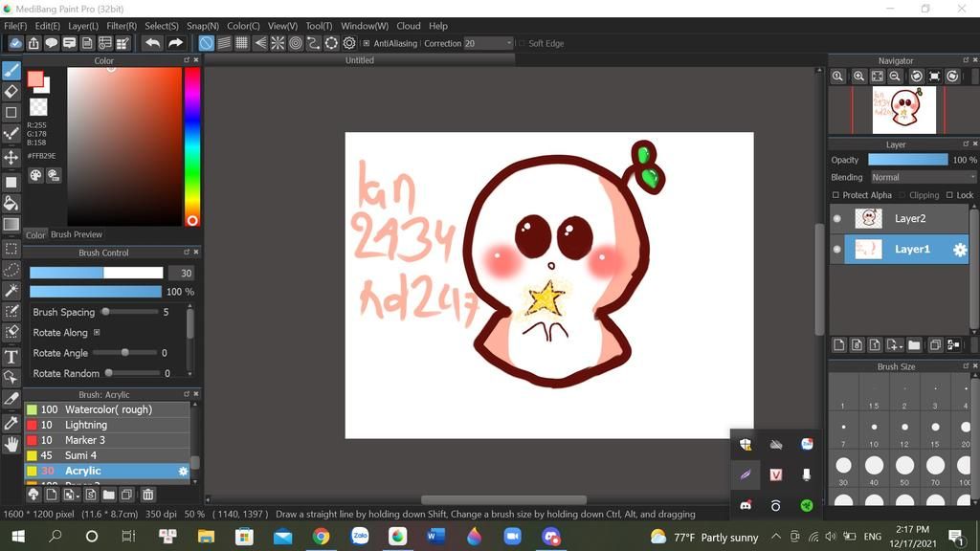Select the Eraser tool in left toolbar
The width and height of the screenshot is (980, 551).
[x=11, y=91]
